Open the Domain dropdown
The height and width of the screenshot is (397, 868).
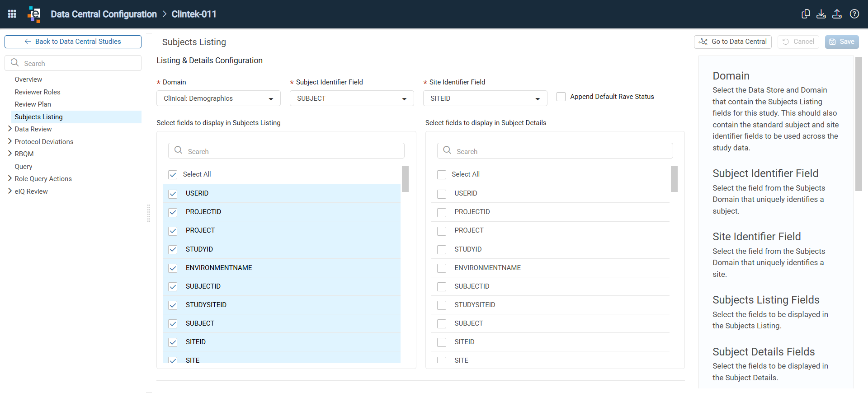tap(218, 98)
